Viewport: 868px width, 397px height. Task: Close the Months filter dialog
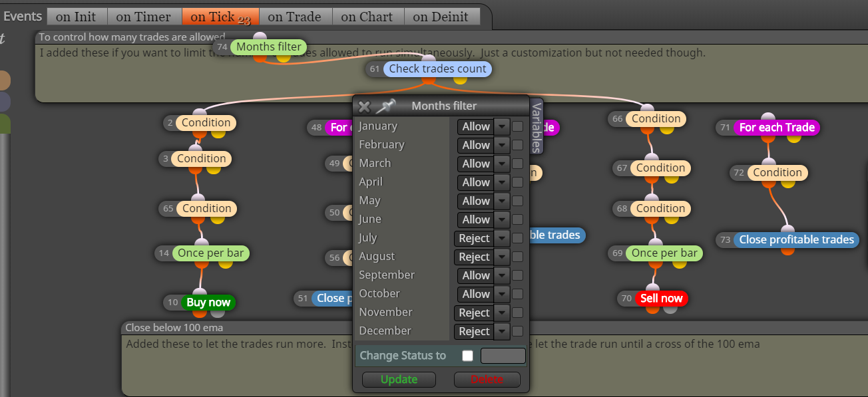[364, 106]
